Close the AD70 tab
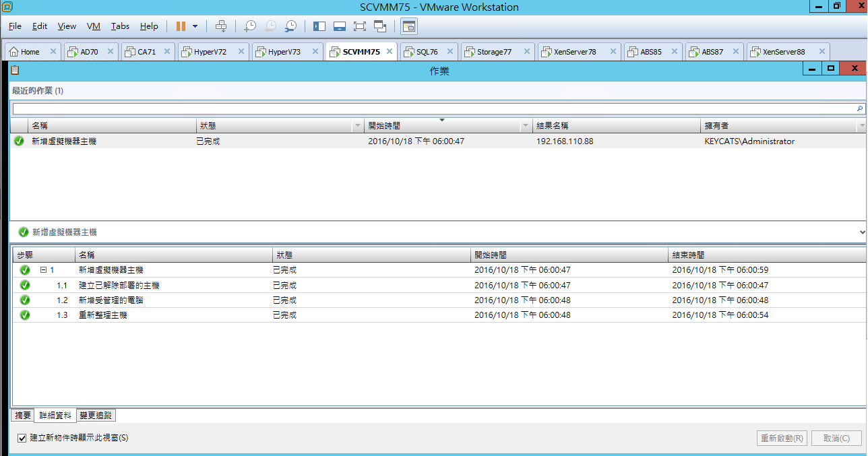The height and width of the screenshot is (456, 868). [x=111, y=51]
